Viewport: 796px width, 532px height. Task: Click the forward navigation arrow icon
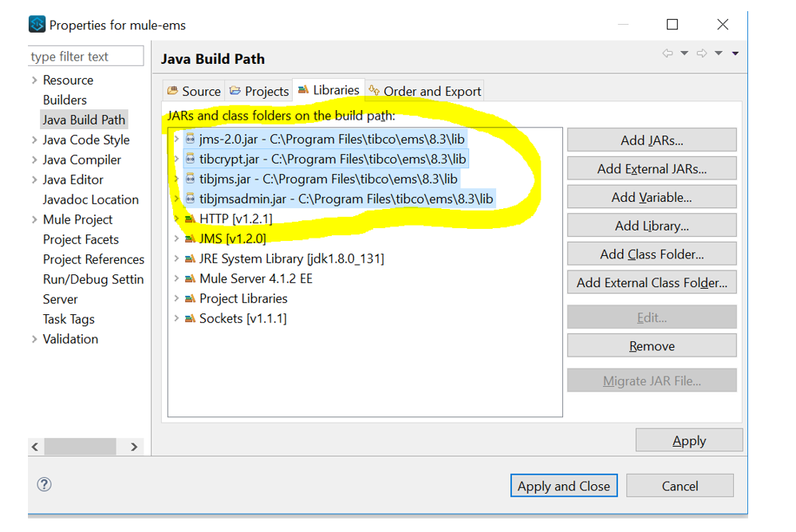[x=702, y=53]
